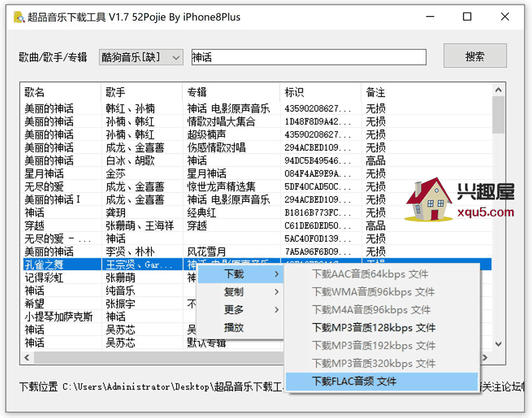Sort by 歌手 column header

pos(142,92)
